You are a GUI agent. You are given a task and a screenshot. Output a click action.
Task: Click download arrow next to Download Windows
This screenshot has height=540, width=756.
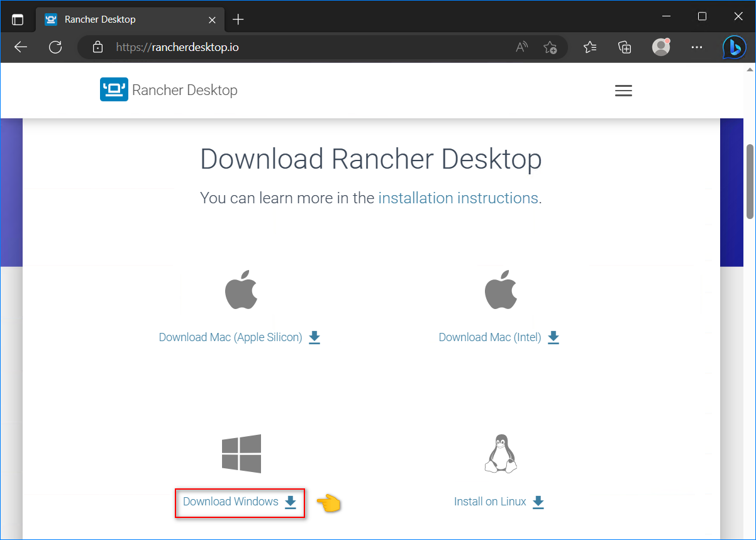coord(290,502)
